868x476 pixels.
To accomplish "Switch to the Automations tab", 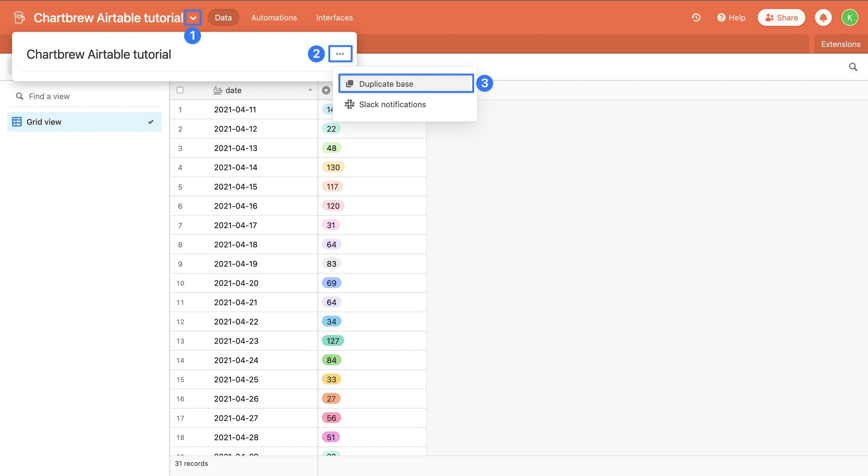I will point(273,17).
